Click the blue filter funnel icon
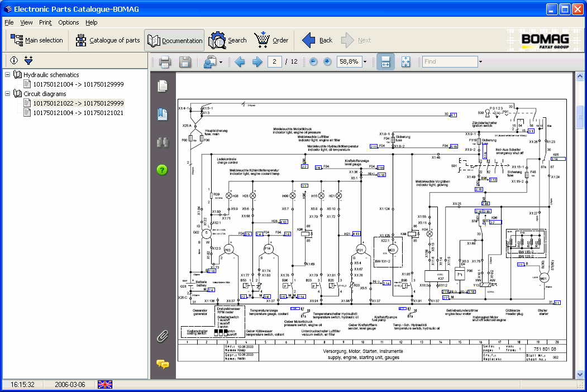This screenshot has height=392, width=587. (28, 60)
